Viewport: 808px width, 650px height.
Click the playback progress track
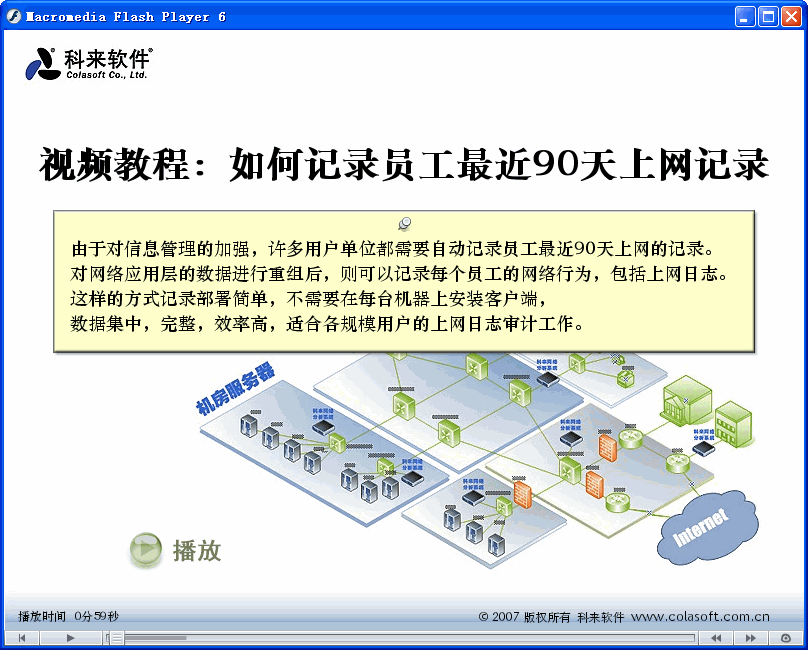[x=402, y=638]
